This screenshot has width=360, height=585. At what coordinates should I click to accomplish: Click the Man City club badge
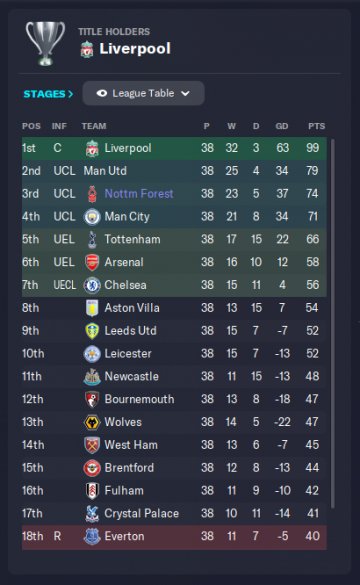point(92,217)
